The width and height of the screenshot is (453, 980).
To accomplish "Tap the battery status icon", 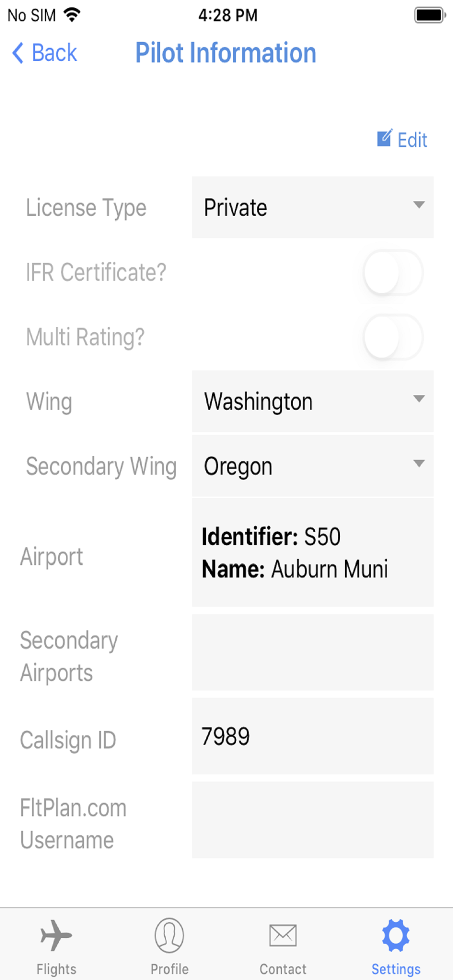I will 430,15.
